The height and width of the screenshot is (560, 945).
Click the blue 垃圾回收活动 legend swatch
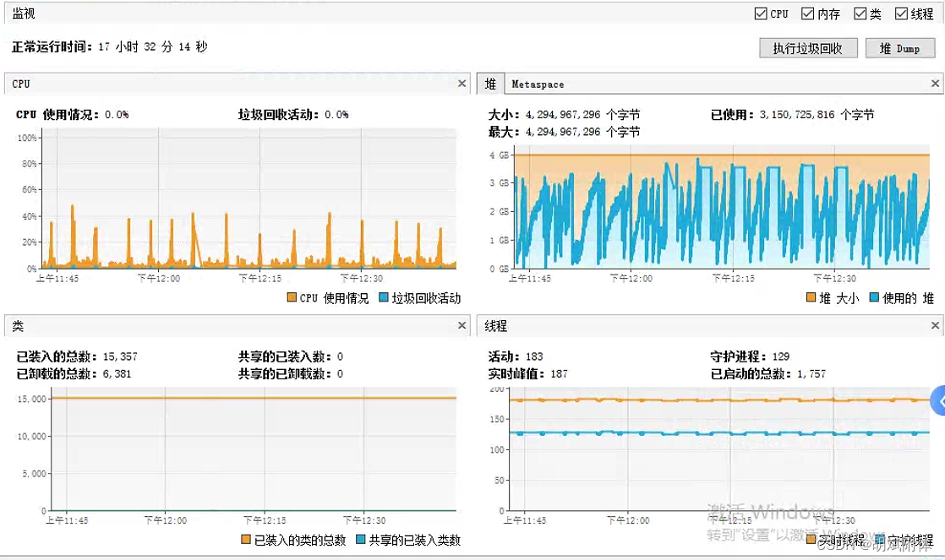(x=383, y=297)
